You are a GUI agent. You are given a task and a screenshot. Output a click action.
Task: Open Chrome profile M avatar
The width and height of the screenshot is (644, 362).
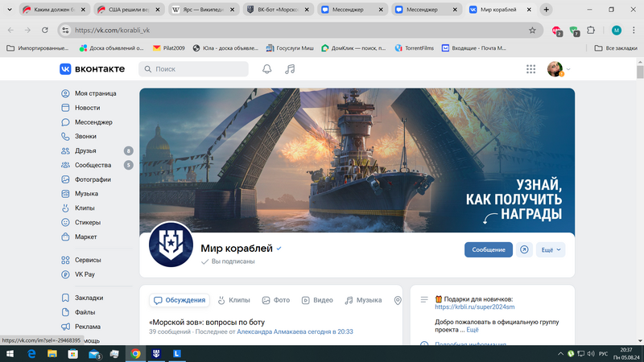[x=617, y=31]
